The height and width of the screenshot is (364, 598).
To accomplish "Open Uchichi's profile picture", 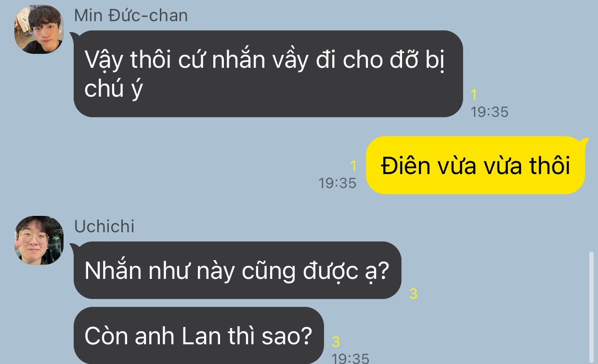I will pos(39,240).
